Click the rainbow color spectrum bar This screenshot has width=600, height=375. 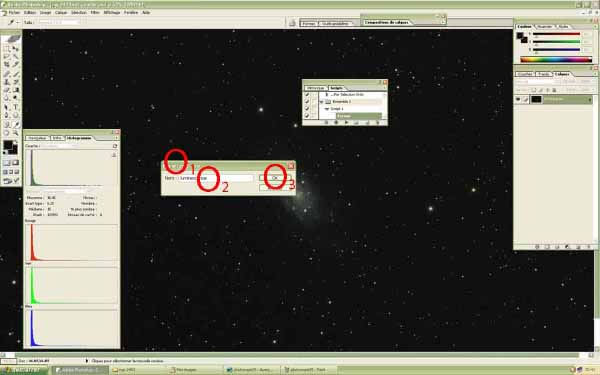[x=556, y=59]
